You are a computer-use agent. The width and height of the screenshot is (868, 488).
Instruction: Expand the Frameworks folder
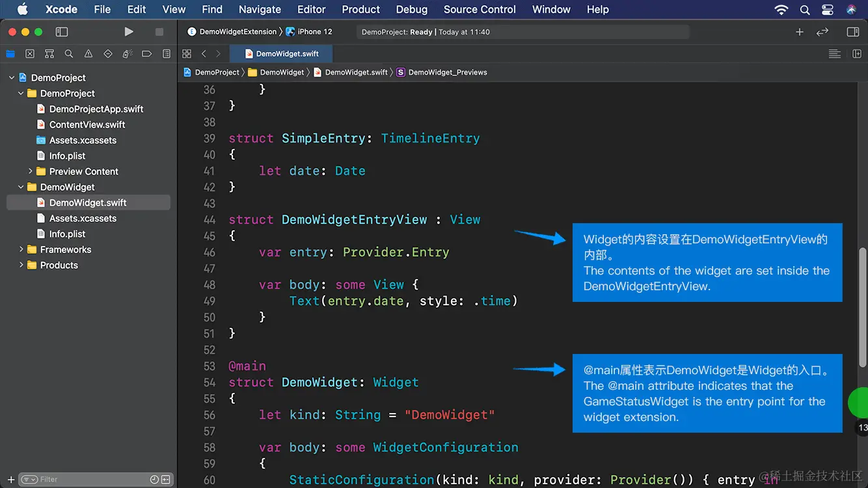(21, 249)
